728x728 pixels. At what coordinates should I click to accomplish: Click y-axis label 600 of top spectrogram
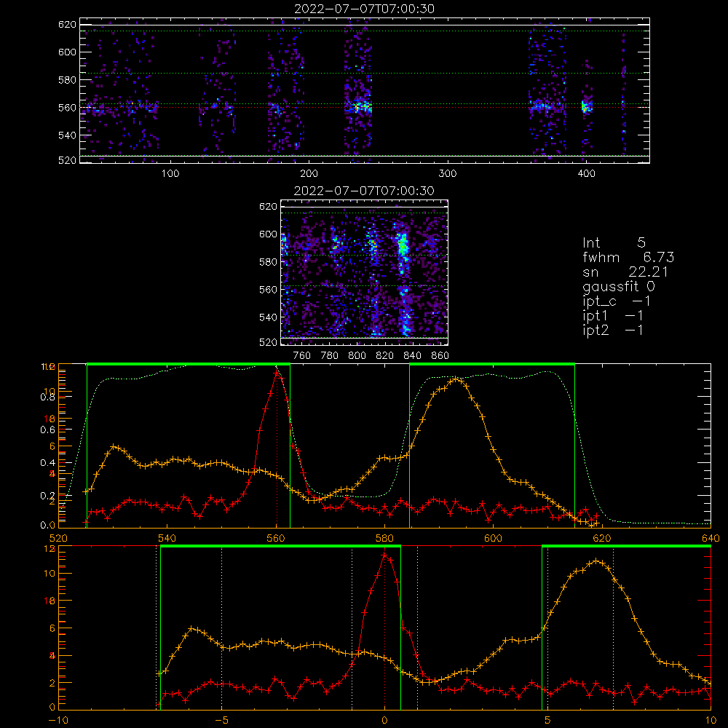[67, 52]
